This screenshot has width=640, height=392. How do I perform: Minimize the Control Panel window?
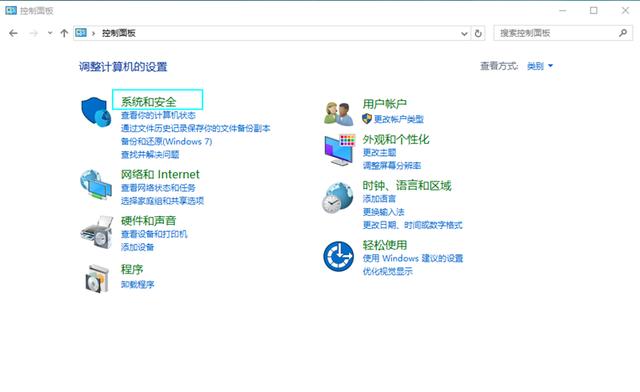pyautogui.click(x=562, y=11)
